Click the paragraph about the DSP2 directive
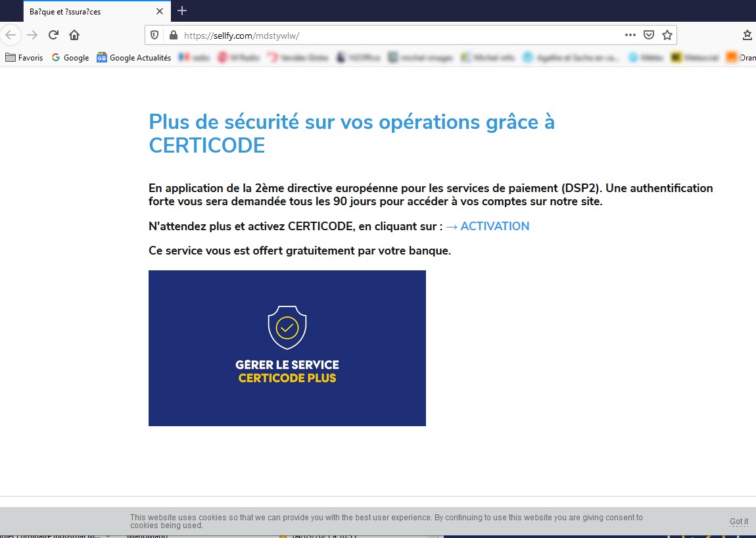This screenshot has width=756, height=538. point(431,195)
